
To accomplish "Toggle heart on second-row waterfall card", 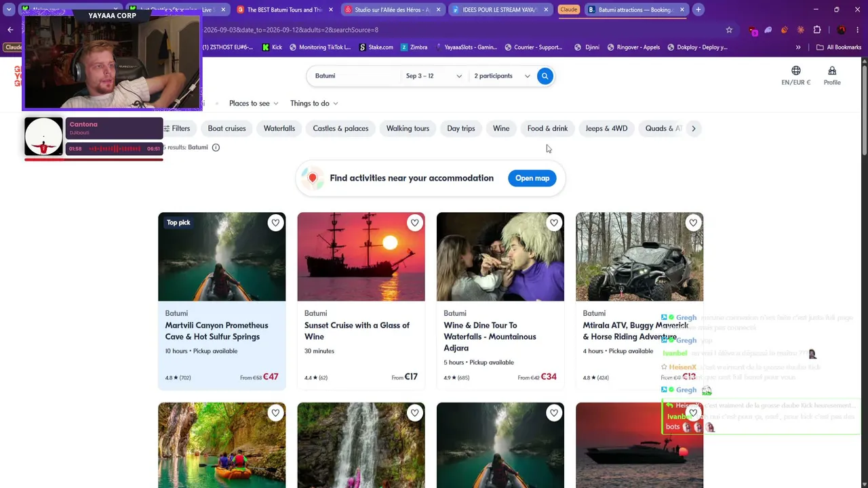I will pos(414,413).
